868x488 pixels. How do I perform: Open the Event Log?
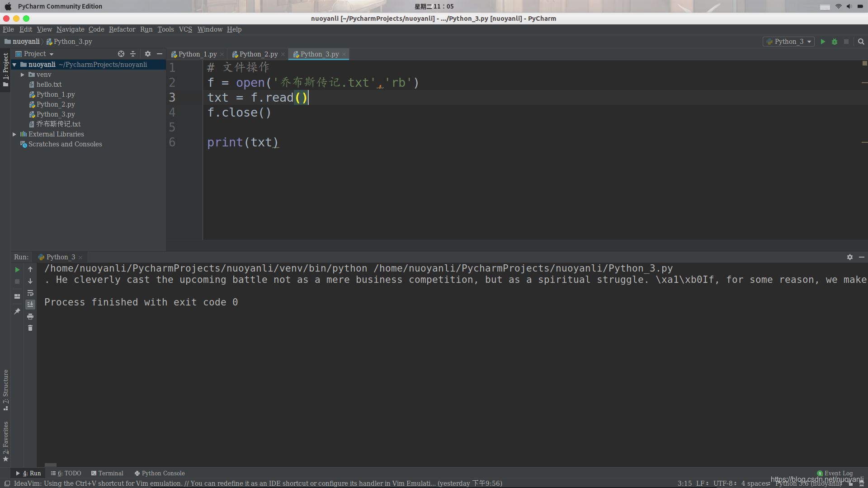(838, 473)
